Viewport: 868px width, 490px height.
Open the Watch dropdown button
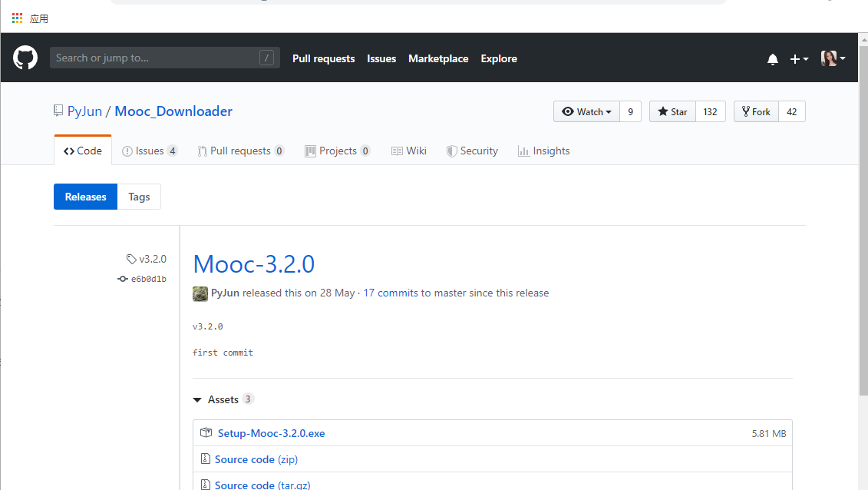coord(586,111)
